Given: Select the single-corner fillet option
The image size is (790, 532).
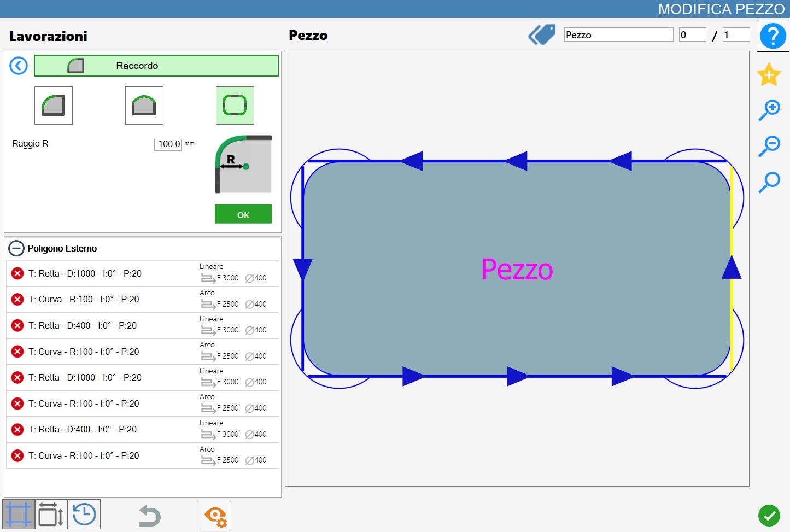Looking at the screenshot, I should [x=54, y=106].
